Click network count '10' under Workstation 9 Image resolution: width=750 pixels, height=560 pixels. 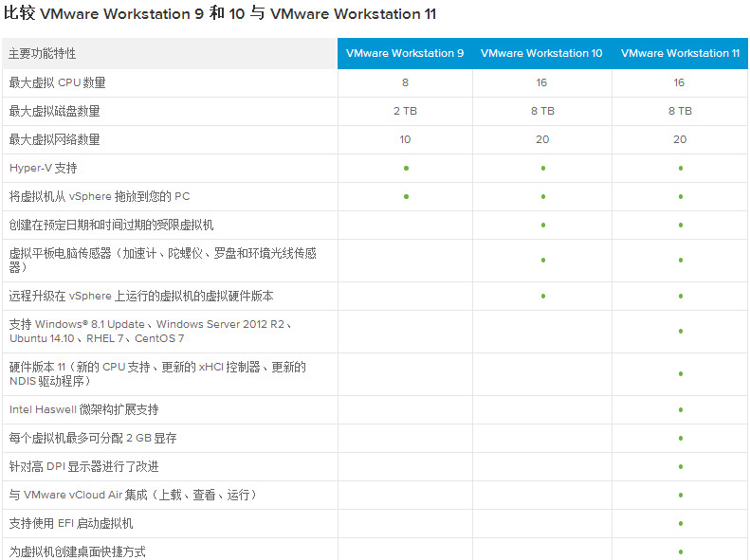(x=405, y=139)
